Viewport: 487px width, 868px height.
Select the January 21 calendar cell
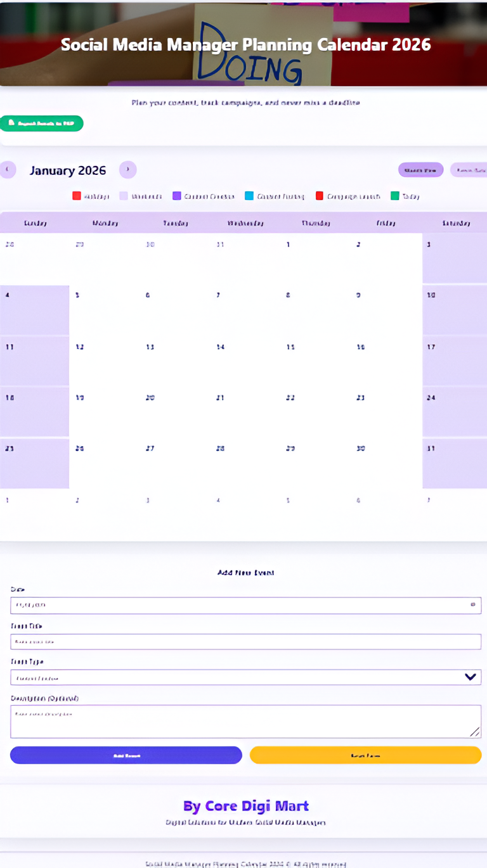click(x=246, y=412)
